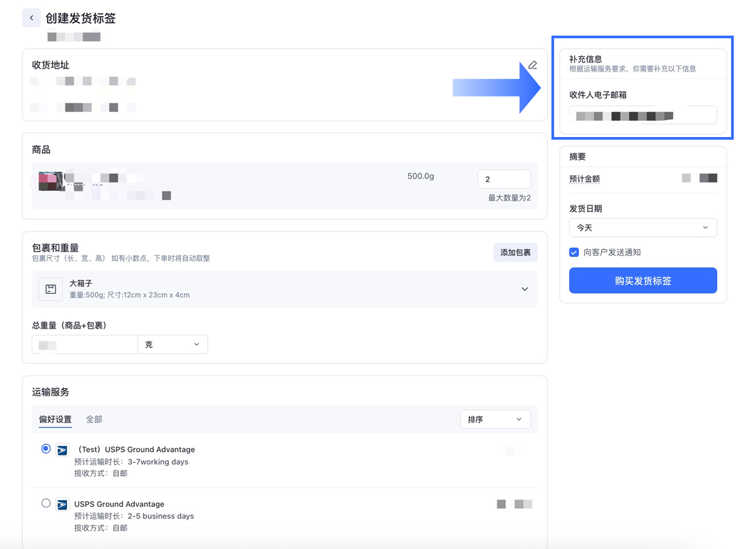This screenshot has width=756, height=549.
Task: Switch to the 全部 tab
Action: point(94,419)
